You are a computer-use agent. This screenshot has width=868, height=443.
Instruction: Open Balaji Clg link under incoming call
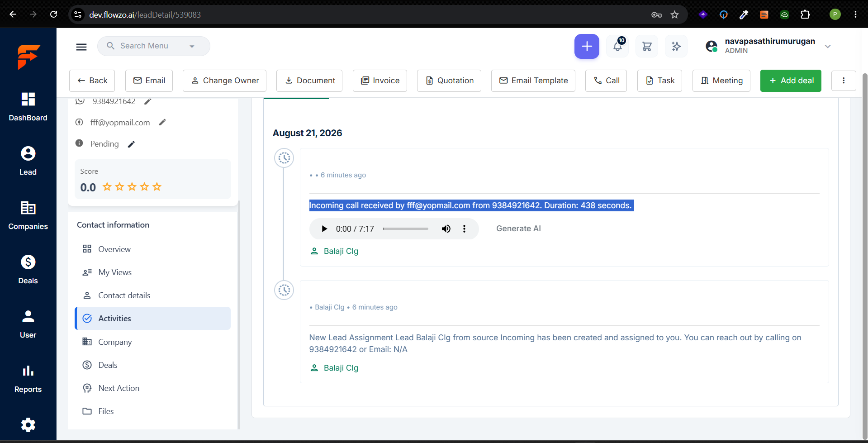[x=341, y=251]
